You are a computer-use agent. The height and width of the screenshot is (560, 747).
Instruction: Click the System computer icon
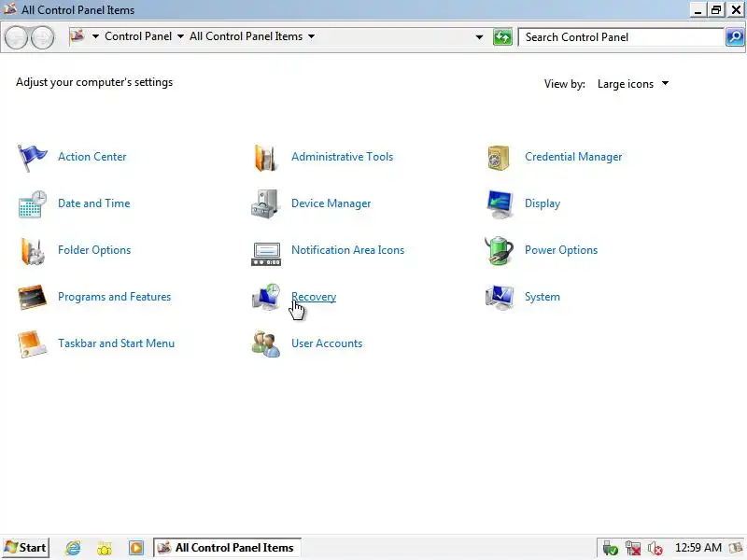coord(499,298)
